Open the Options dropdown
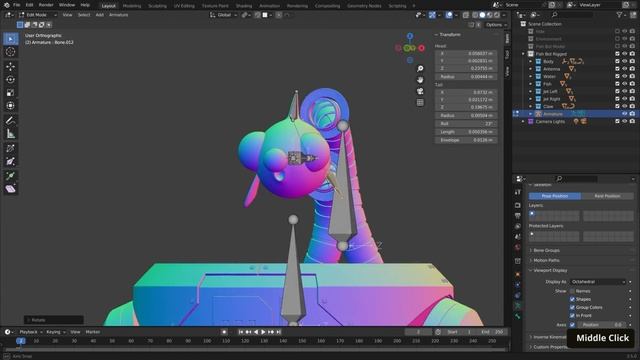The height and width of the screenshot is (360, 640). (496, 25)
